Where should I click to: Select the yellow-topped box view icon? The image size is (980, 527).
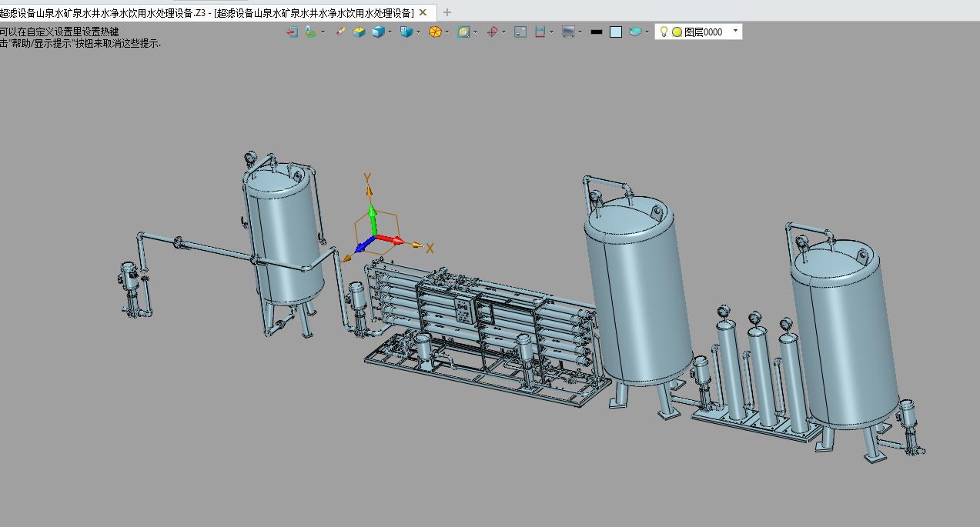[x=360, y=32]
